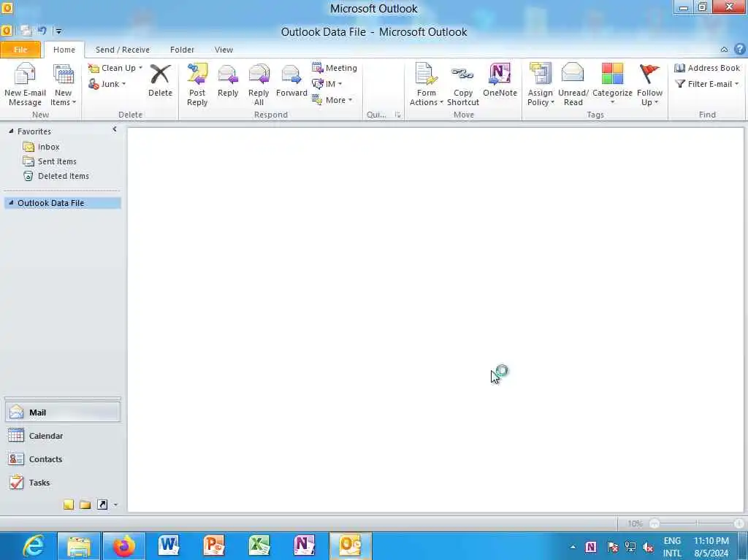Screen dimensions: 748x560
Task: Open the Follow Up flag menu
Action: (x=649, y=85)
